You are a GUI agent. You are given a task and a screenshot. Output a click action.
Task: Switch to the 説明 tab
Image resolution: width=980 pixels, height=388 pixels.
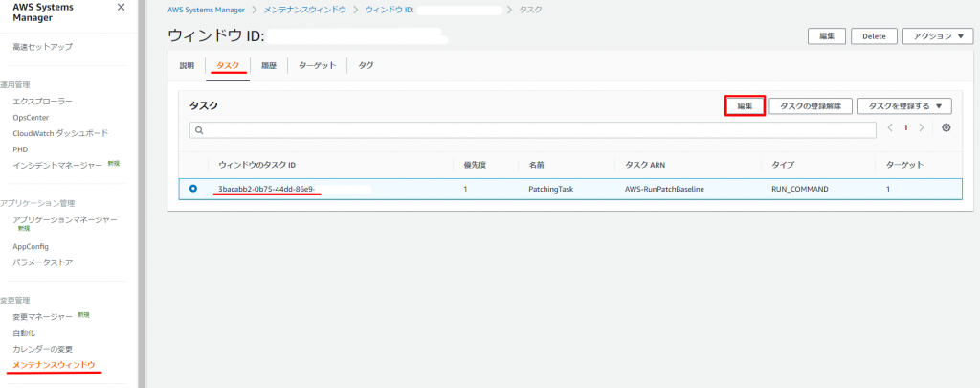point(187,66)
